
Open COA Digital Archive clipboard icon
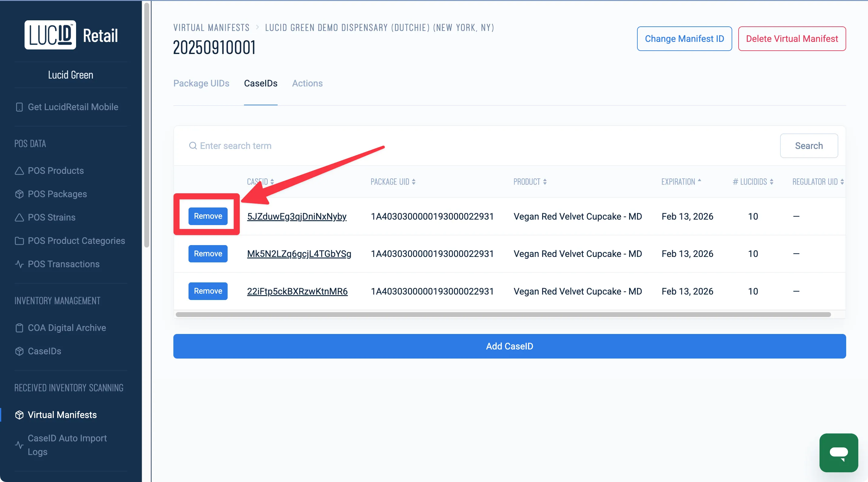(19, 328)
